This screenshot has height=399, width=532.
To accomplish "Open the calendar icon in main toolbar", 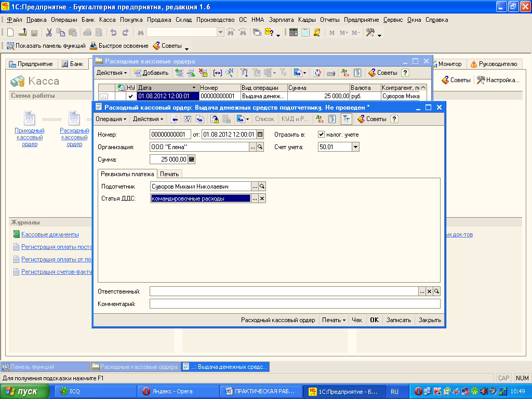I will (305, 33).
